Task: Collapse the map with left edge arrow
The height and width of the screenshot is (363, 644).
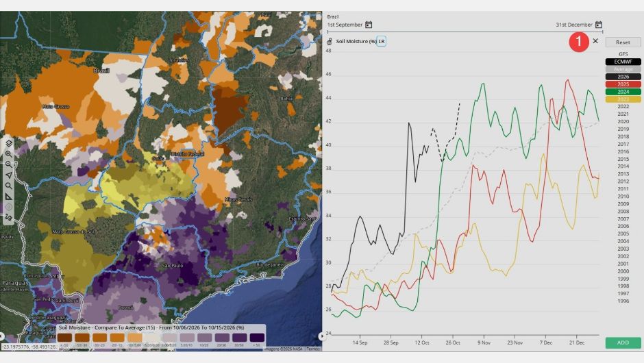Action: tap(2, 336)
